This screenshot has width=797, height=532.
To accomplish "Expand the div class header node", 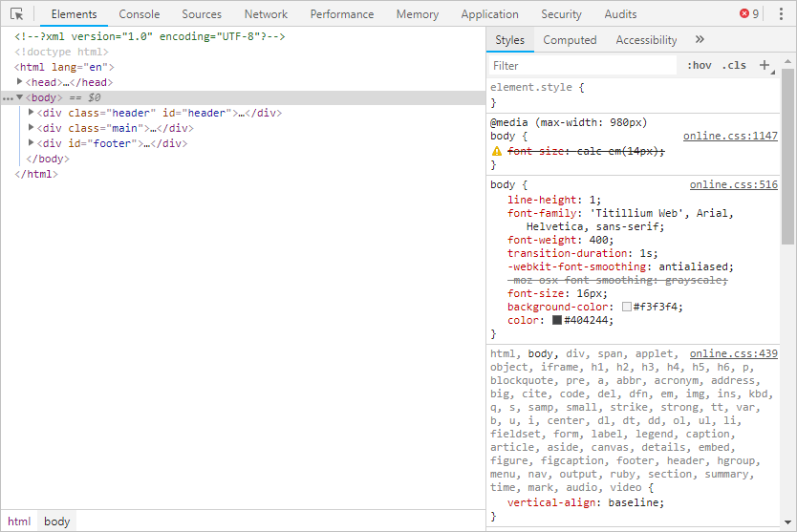I will [x=32, y=113].
